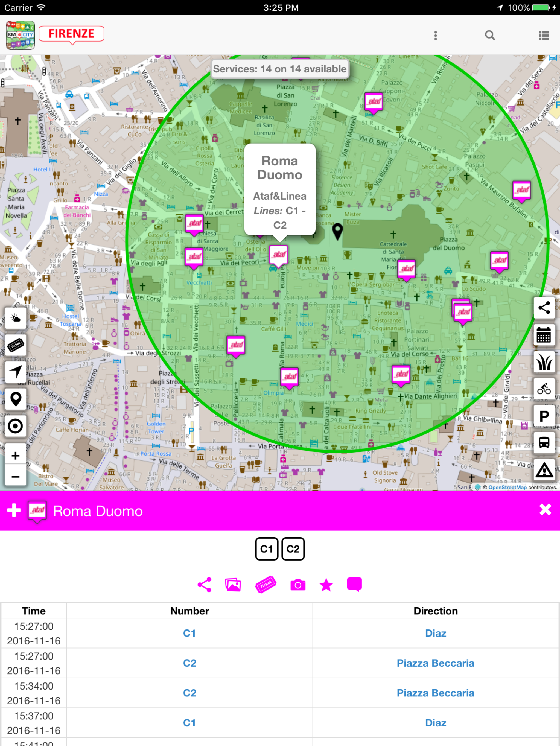Screen dimensions: 560x747
Task: Close the Roma Duomo detail panel
Action: pos(545,510)
